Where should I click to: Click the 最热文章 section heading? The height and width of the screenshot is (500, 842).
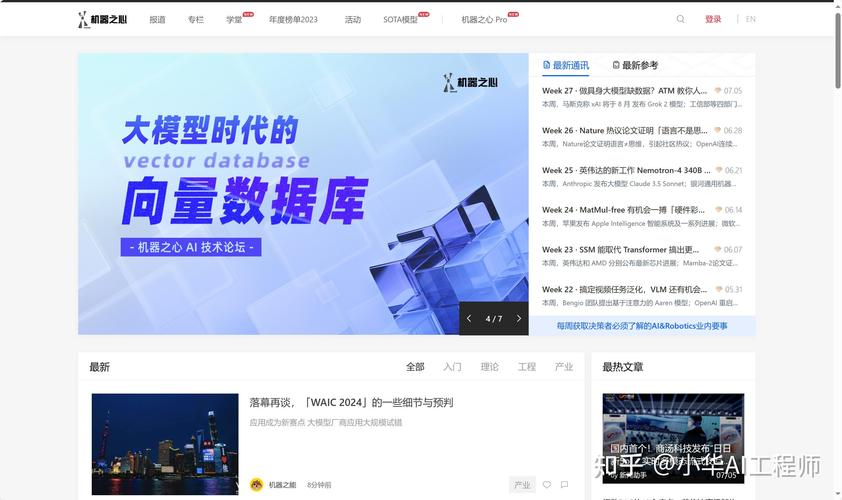tap(622, 367)
